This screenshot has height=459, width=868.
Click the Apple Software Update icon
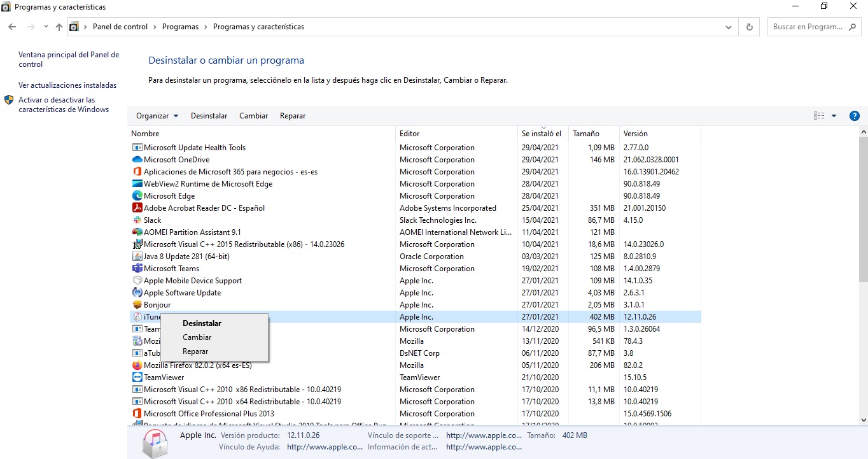click(137, 293)
